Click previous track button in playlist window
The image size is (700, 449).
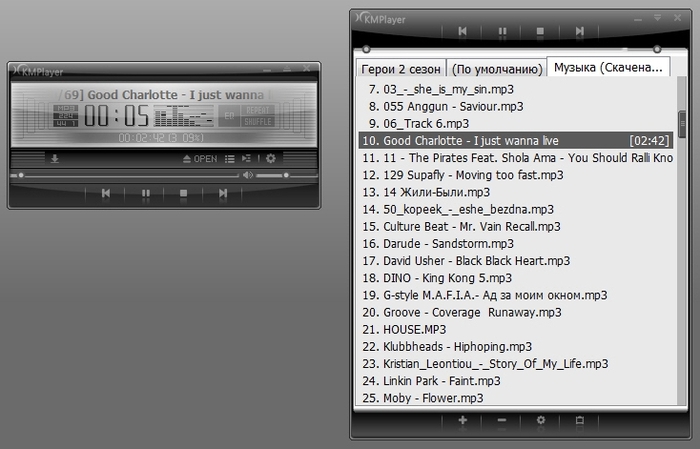(x=462, y=31)
